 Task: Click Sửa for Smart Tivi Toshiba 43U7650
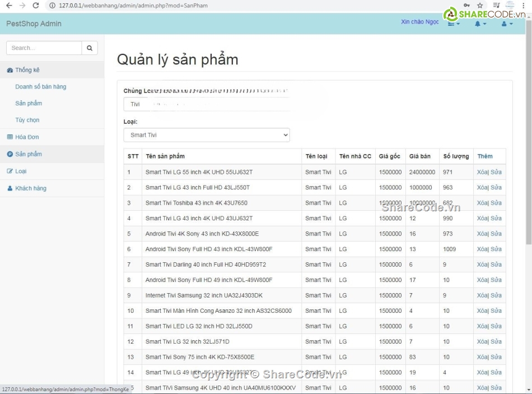click(x=496, y=203)
